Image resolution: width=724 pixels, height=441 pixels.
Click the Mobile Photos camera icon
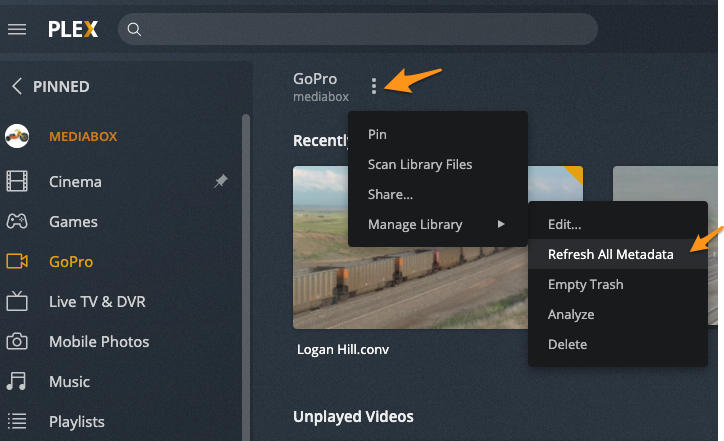[17, 341]
